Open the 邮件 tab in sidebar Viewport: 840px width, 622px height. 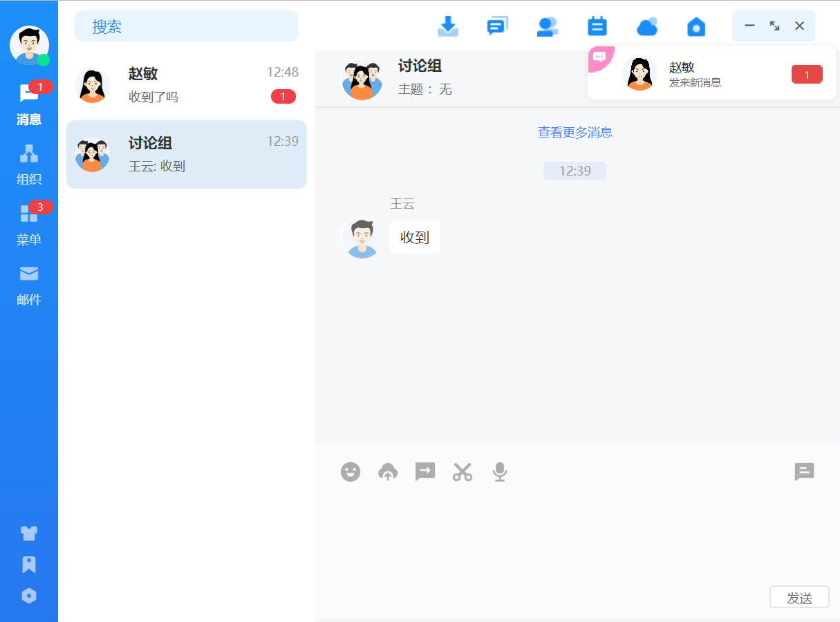[x=29, y=285]
